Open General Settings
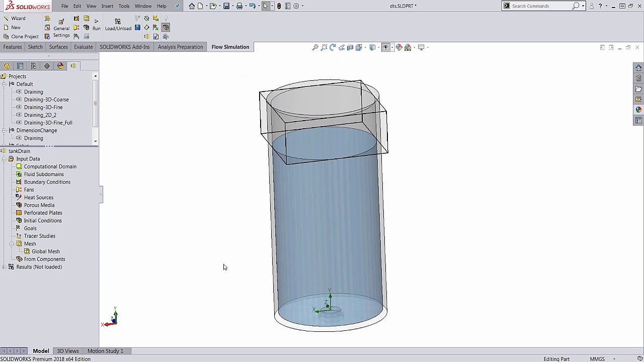 pyautogui.click(x=61, y=28)
